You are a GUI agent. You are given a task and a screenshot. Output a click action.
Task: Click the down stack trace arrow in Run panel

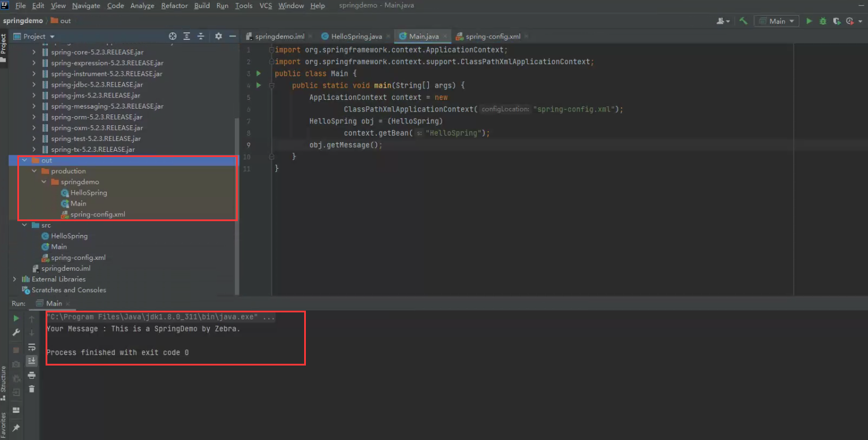coord(32,333)
